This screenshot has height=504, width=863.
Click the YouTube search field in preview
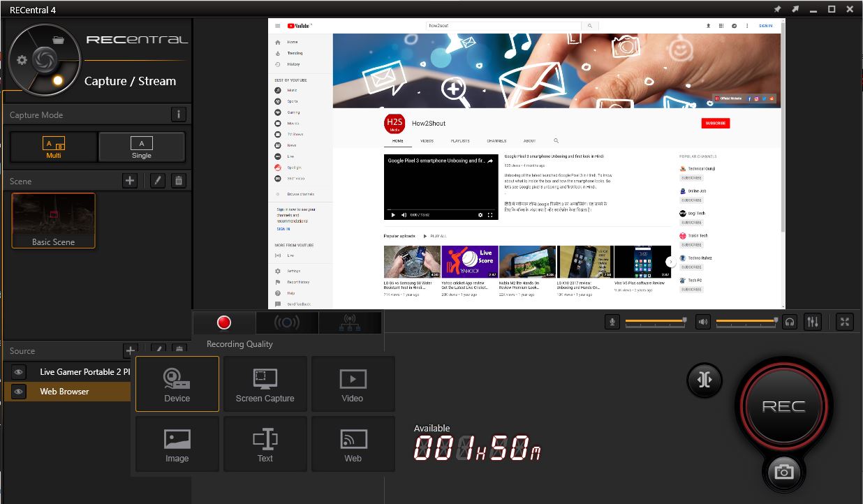coord(503,26)
